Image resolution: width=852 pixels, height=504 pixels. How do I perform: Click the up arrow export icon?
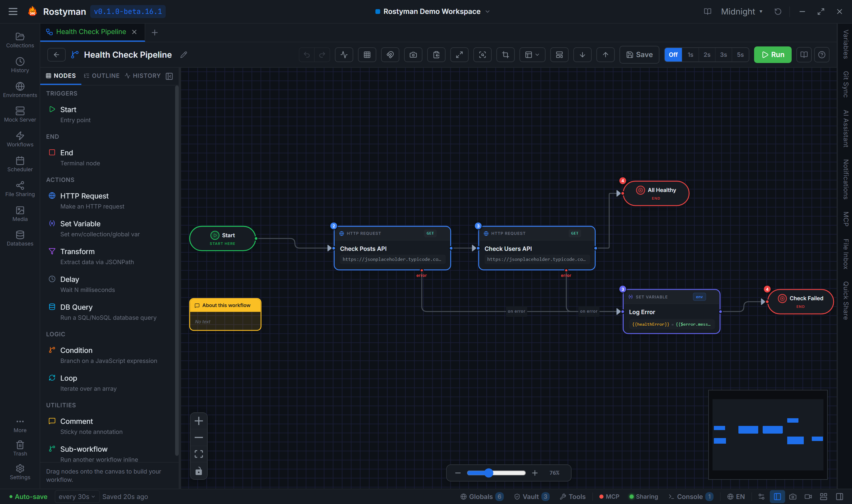pos(606,55)
